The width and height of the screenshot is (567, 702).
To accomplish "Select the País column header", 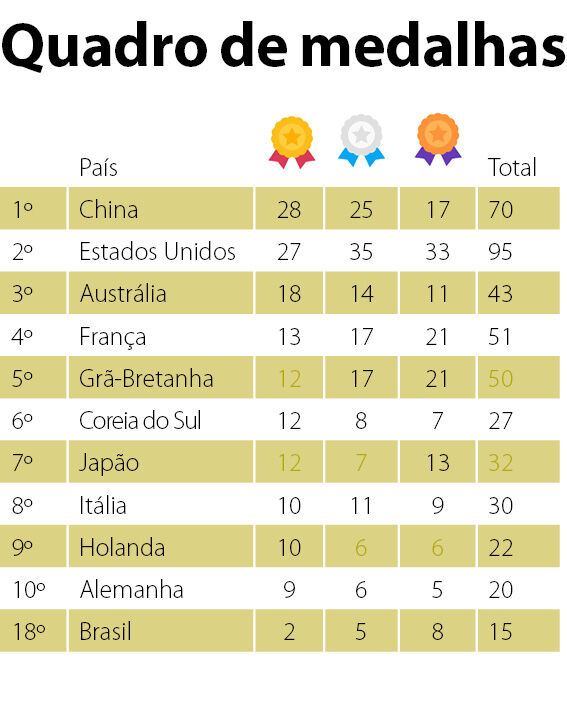I will [98, 168].
